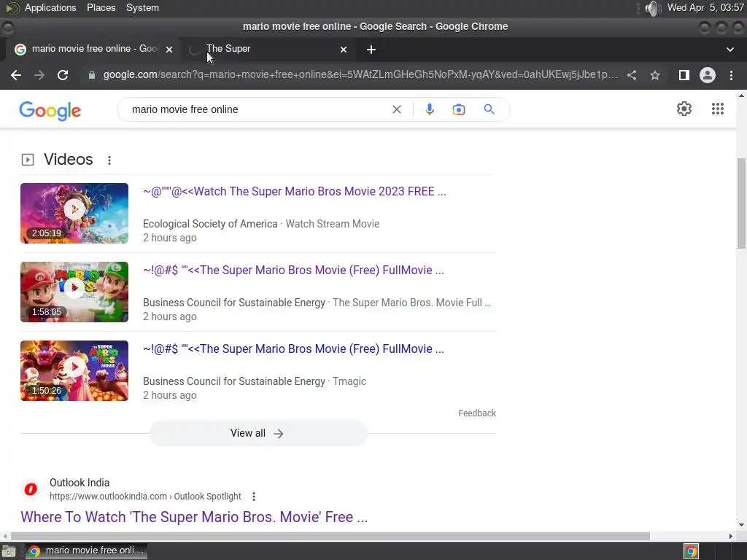Play the 1:58:05 video thumbnail
The height and width of the screenshot is (560, 747).
click(x=74, y=292)
